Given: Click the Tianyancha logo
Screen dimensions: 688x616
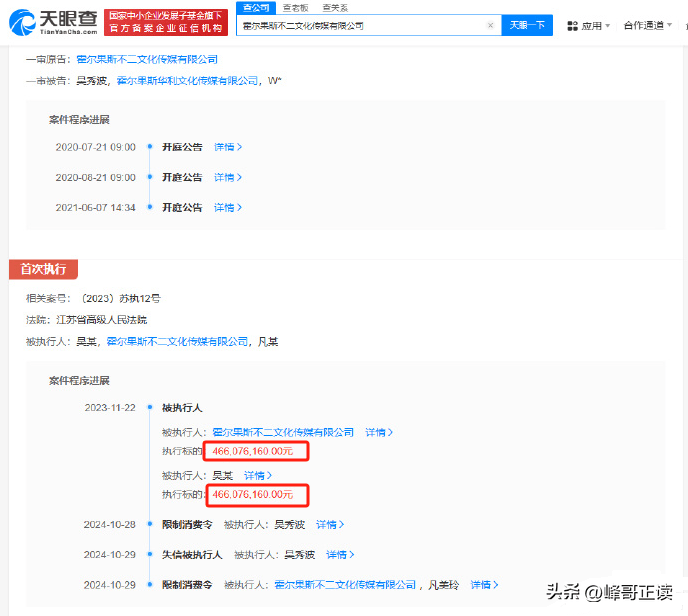Looking at the screenshot, I should coord(53,22).
